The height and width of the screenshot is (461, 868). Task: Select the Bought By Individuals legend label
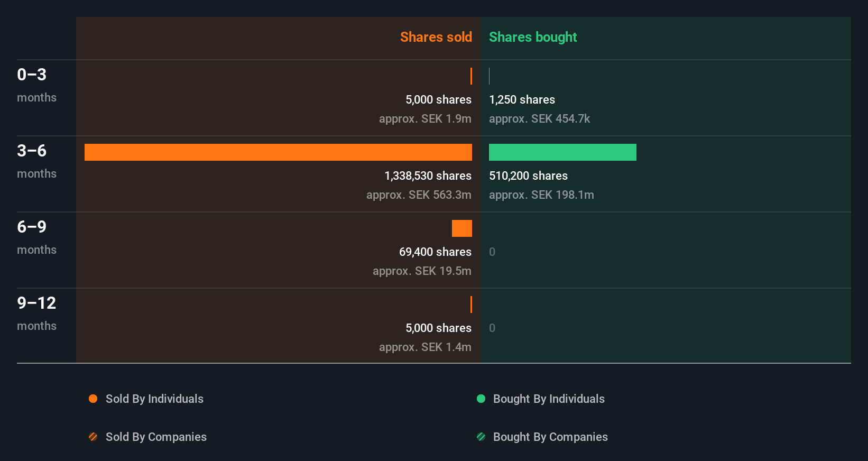point(549,399)
